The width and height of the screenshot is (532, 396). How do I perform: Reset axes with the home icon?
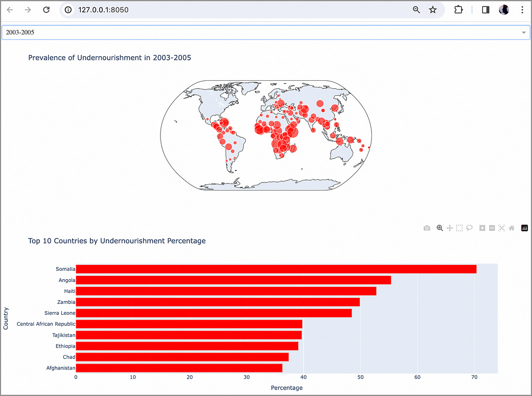[x=512, y=228]
